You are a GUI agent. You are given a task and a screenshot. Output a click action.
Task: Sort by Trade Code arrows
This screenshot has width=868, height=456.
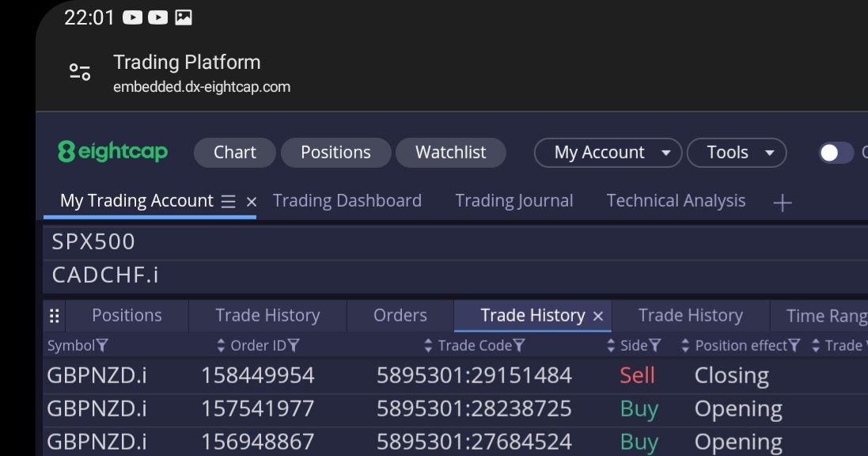coord(428,346)
